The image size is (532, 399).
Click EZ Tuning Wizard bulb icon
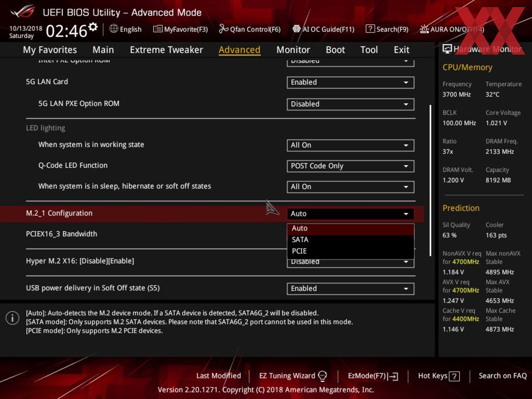click(322, 376)
